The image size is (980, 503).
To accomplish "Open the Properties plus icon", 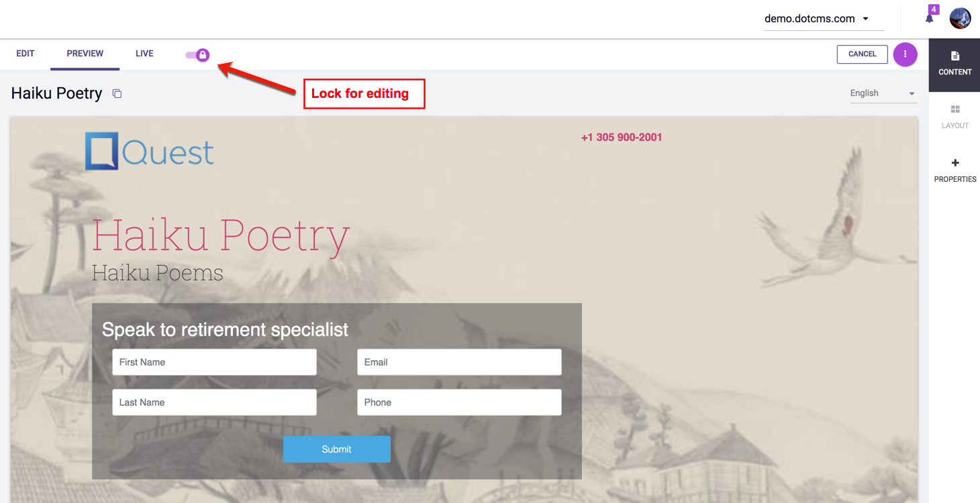I will tap(955, 163).
